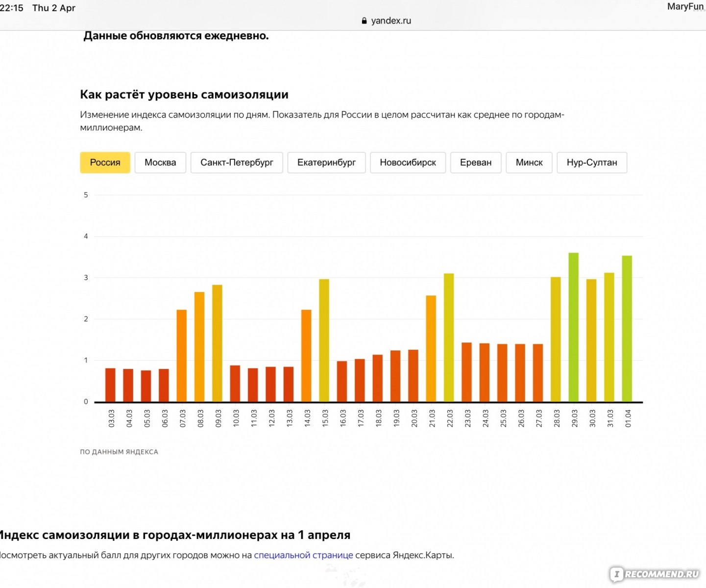This screenshot has width=706, height=588.
Task: Click the chart bar for 19.03
Action: pos(395,376)
